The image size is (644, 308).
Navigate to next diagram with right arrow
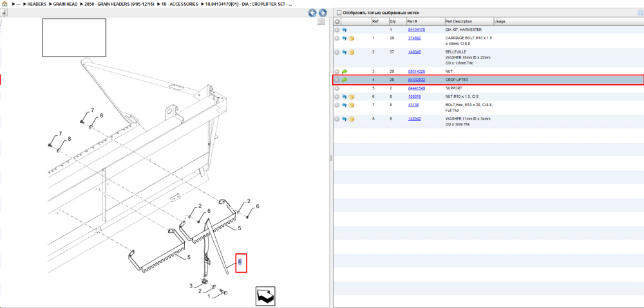coord(323,13)
